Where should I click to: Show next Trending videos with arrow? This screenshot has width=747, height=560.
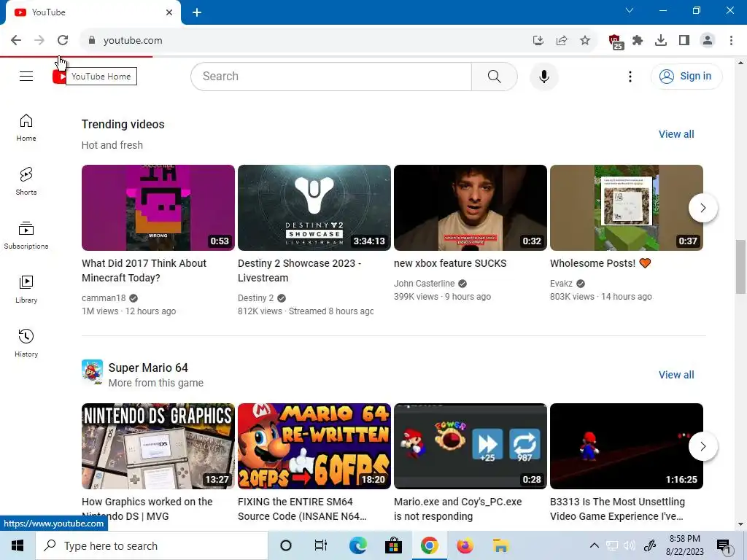click(703, 208)
